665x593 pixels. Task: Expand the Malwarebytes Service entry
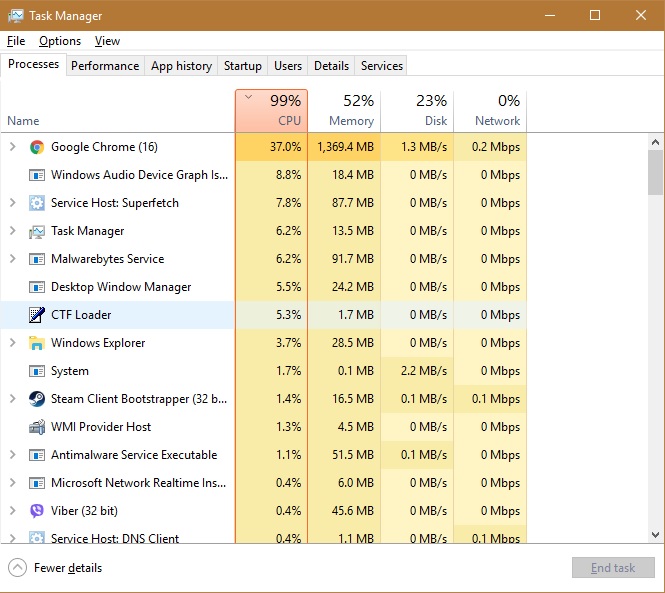point(13,259)
